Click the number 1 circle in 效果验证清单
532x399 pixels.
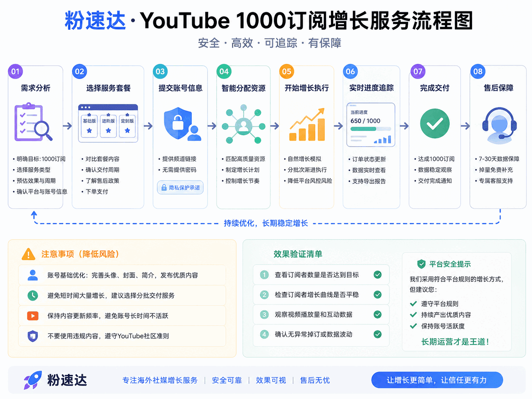coord(264,274)
